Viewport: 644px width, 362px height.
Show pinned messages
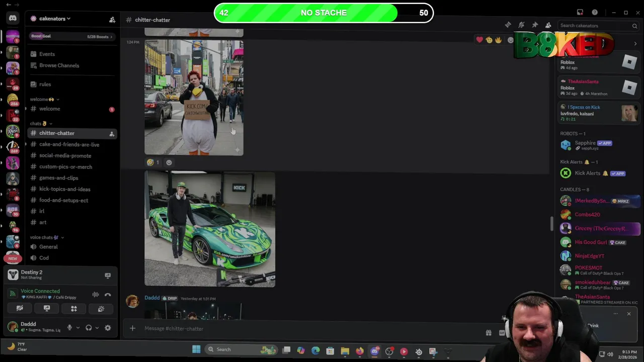point(535,25)
